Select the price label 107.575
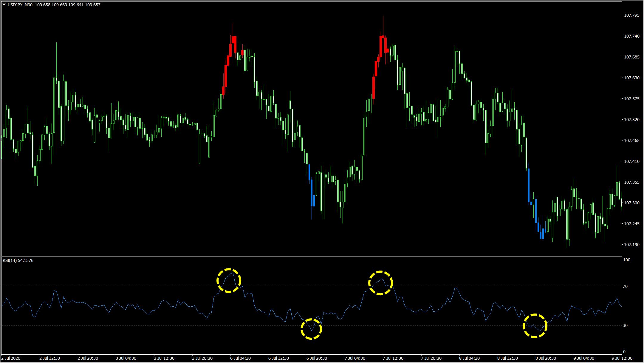The height and width of the screenshot is (363, 644). coord(632,99)
